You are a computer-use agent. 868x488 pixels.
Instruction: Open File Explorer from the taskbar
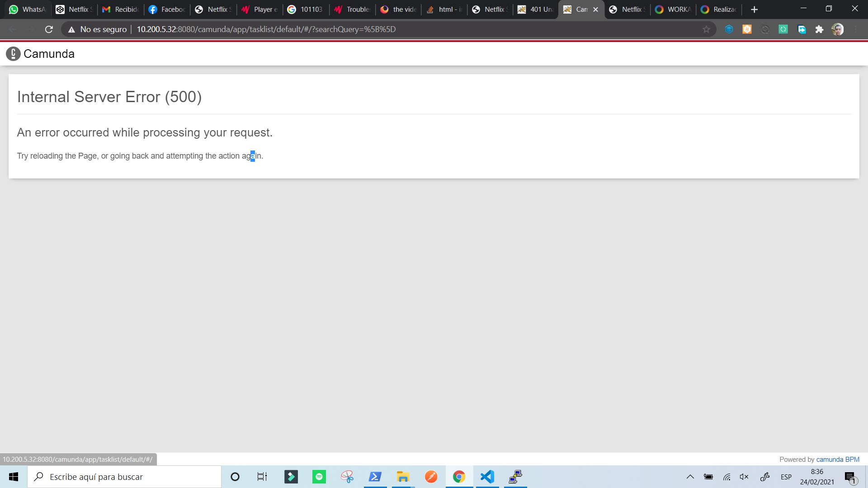(x=403, y=477)
